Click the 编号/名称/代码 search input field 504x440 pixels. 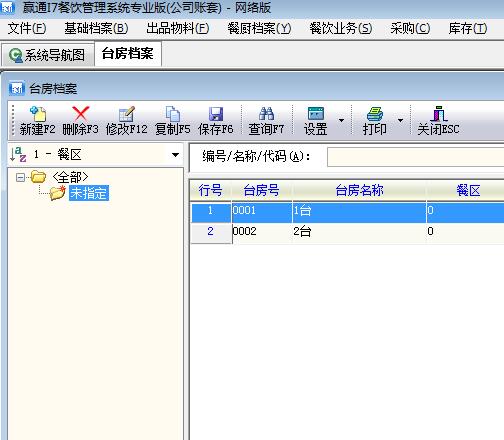point(415,157)
